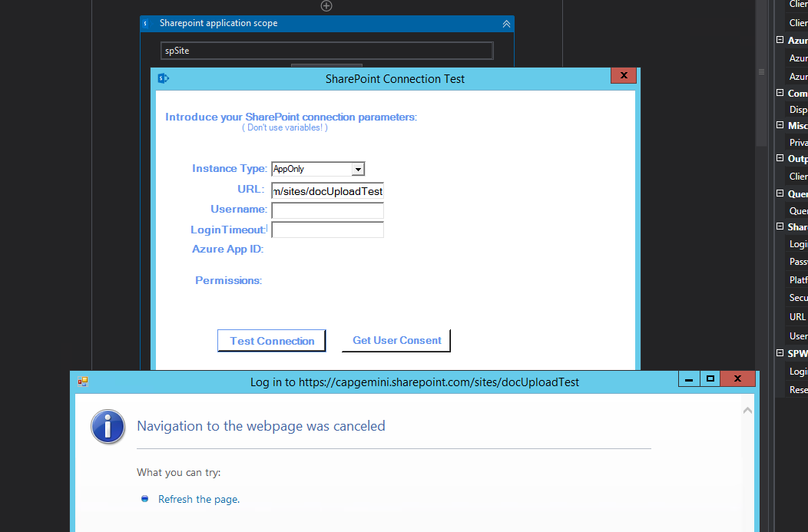Click the "Don't use variables!" note

tap(285, 127)
